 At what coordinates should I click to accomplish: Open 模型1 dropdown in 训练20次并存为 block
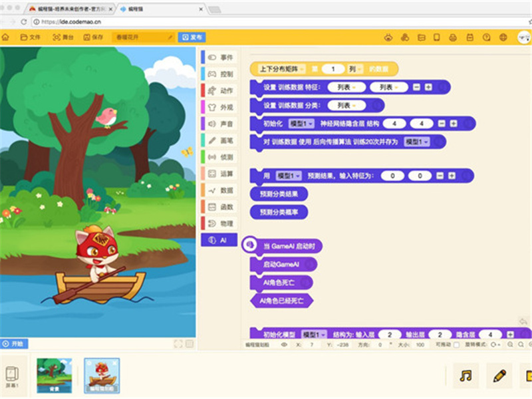pos(417,142)
